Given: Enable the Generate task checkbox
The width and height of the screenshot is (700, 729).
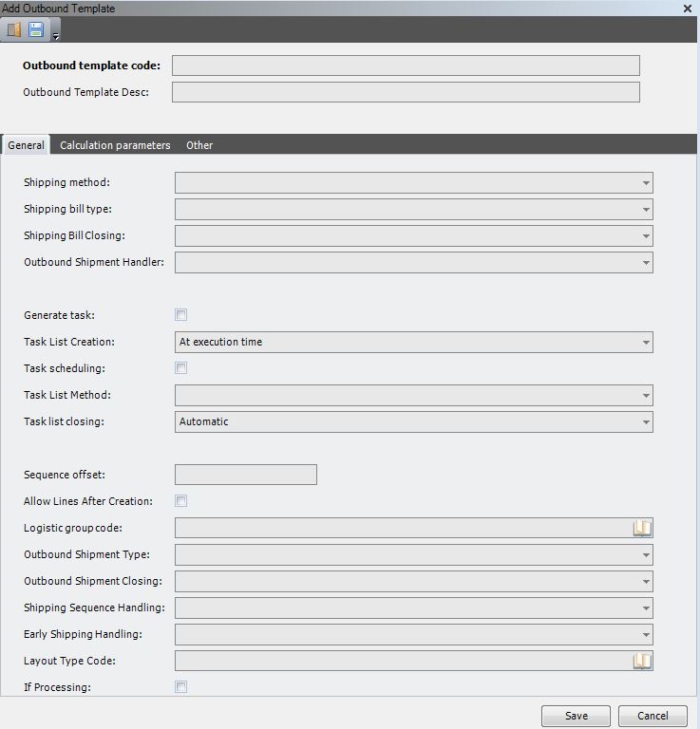Looking at the screenshot, I should 180,315.
